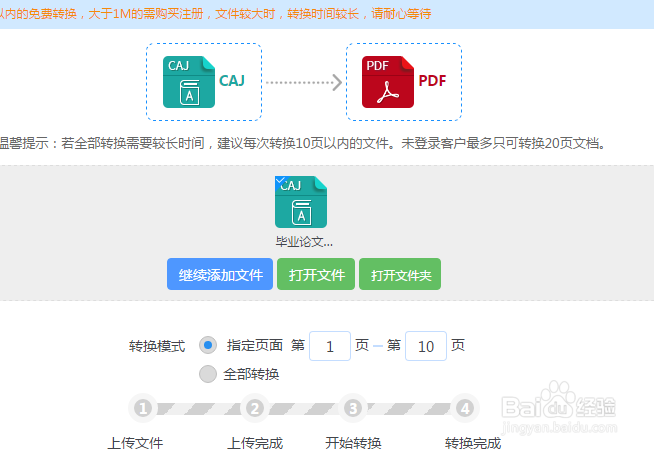Click step 2 circle for 上传完成
Viewport: 654px width, 451px height.
pos(255,408)
